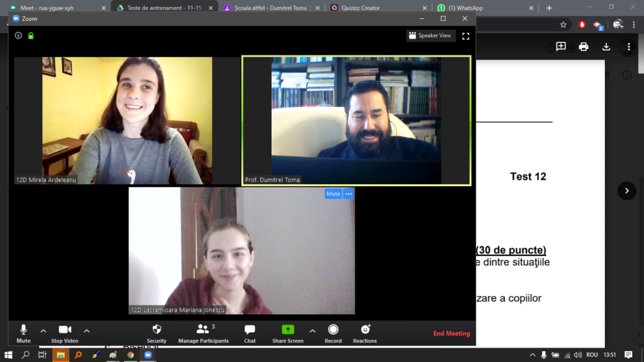Click the red End Meeting button
Screen dimensions: 644x362
451,334
